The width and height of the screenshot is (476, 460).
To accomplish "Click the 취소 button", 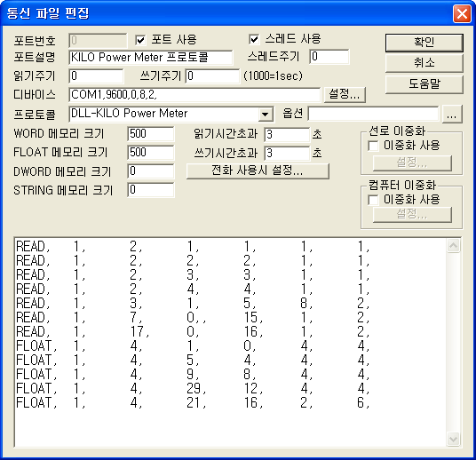I will [424, 63].
